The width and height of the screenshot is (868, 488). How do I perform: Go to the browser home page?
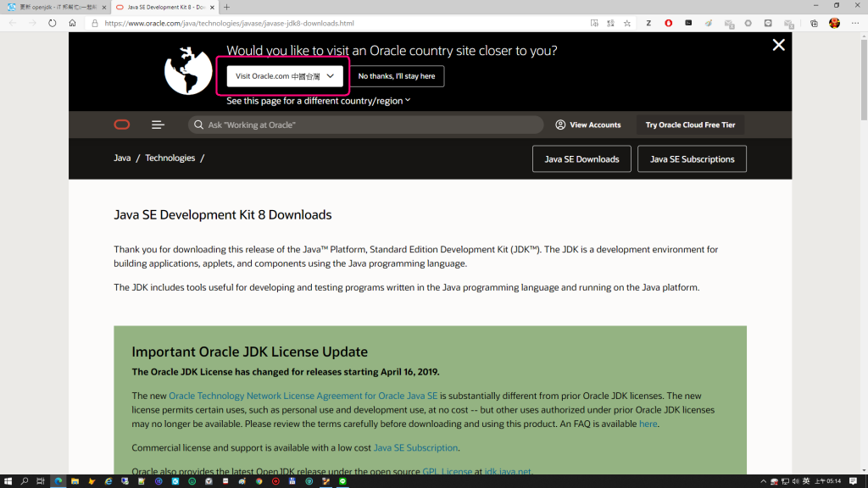click(72, 23)
